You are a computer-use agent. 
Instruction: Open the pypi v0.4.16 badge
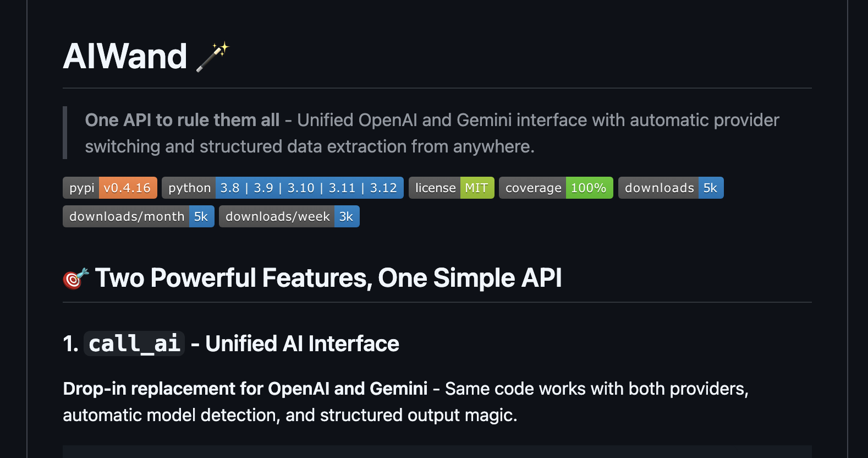(x=110, y=188)
